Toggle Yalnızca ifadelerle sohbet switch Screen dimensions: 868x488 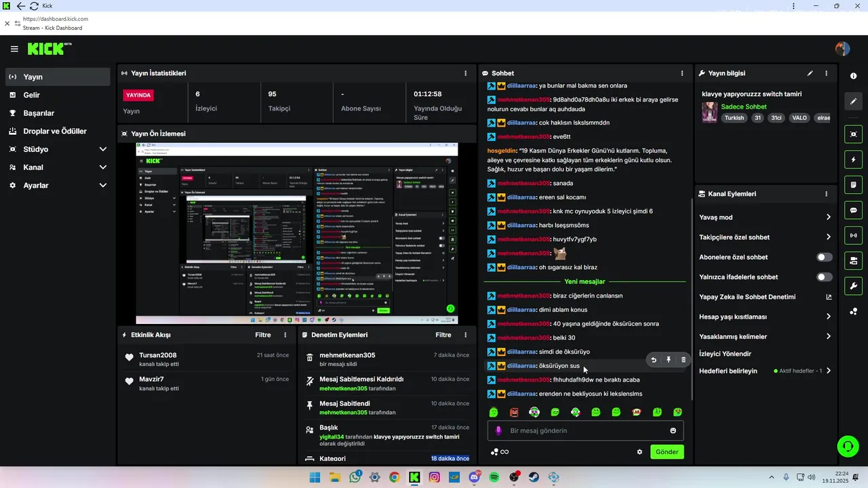click(825, 277)
